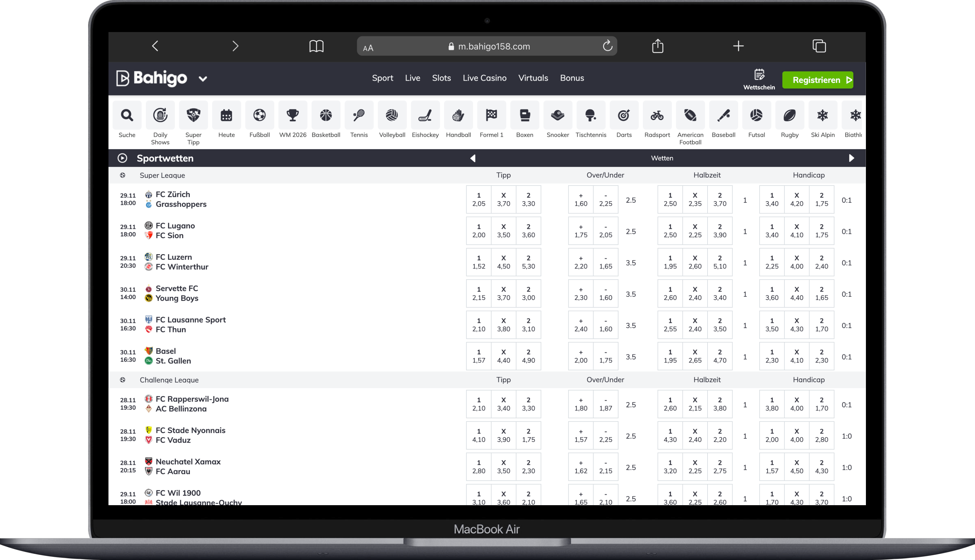Open the Formel 1 flag category
This screenshot has height=560, width=975.
pyautogui.click(x=491, y=116)
